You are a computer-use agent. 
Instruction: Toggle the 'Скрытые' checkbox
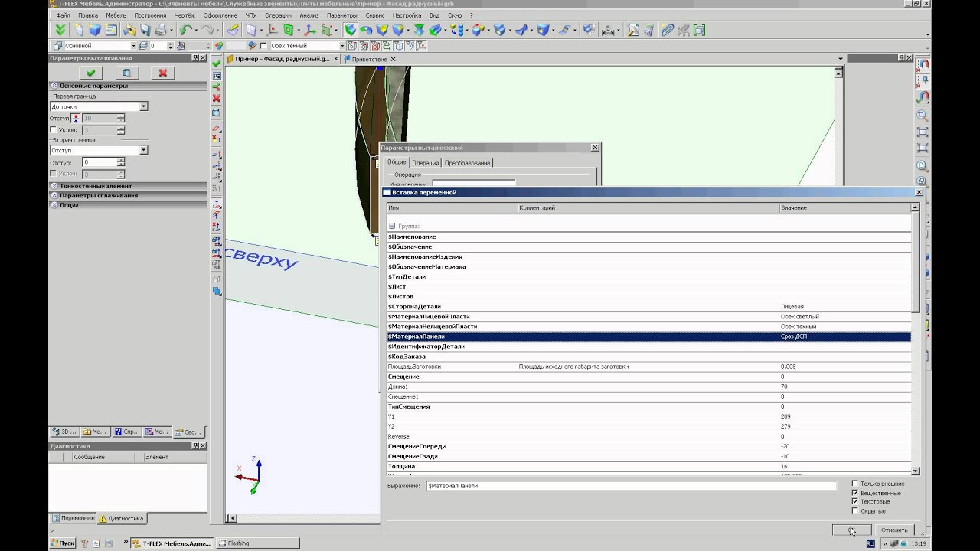click(x=855, y=511)
